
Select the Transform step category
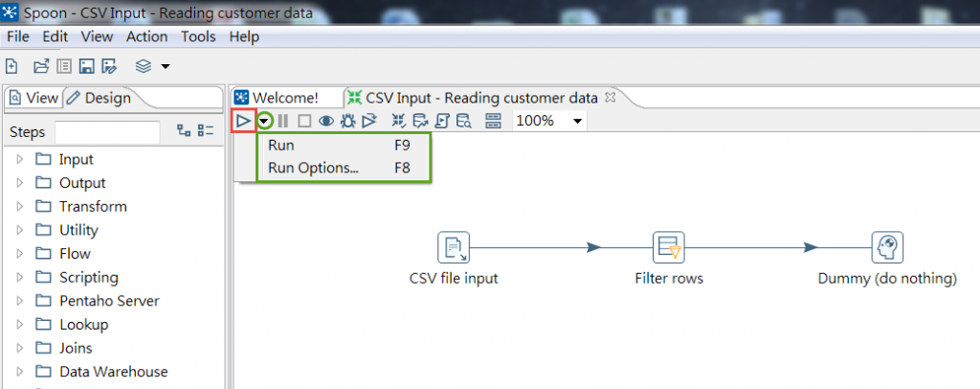(x=93, y=206)
